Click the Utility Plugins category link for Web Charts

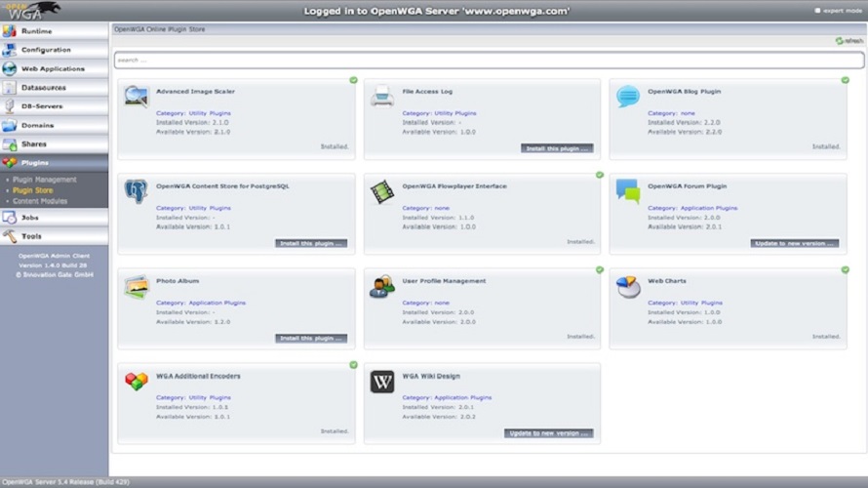point(700,303)
